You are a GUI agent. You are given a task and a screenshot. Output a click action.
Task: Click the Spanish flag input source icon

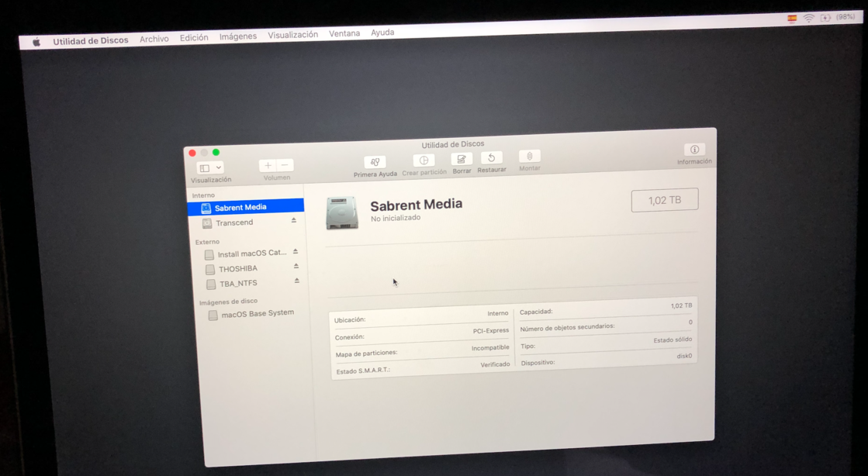(x=792, y=19)
